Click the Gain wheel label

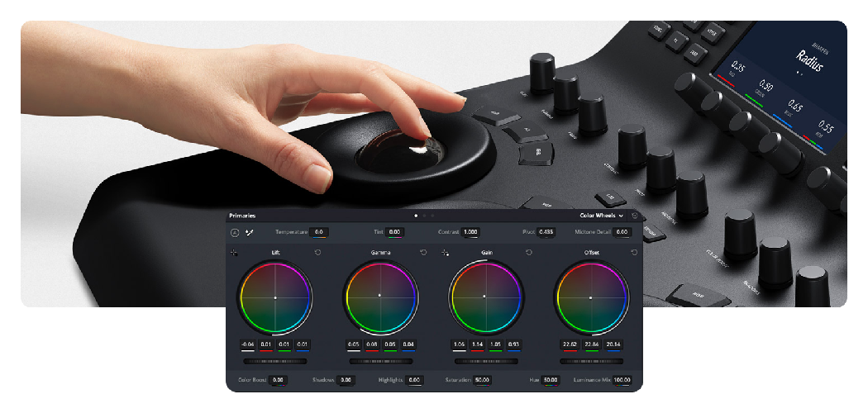(x=487, y=253)
